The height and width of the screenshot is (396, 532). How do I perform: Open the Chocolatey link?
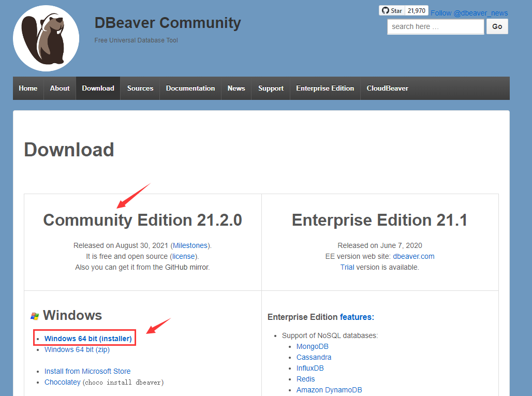coord(63,382)
